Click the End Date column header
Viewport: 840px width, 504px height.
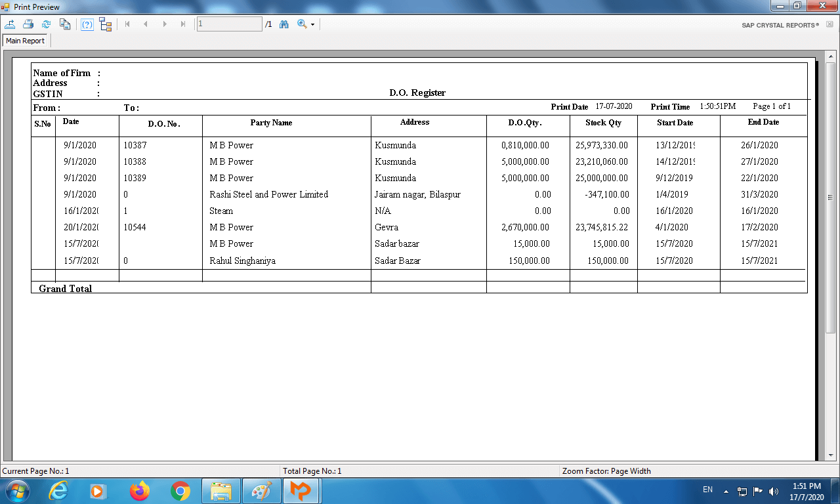pyautogui.click(x=763, y=122)
